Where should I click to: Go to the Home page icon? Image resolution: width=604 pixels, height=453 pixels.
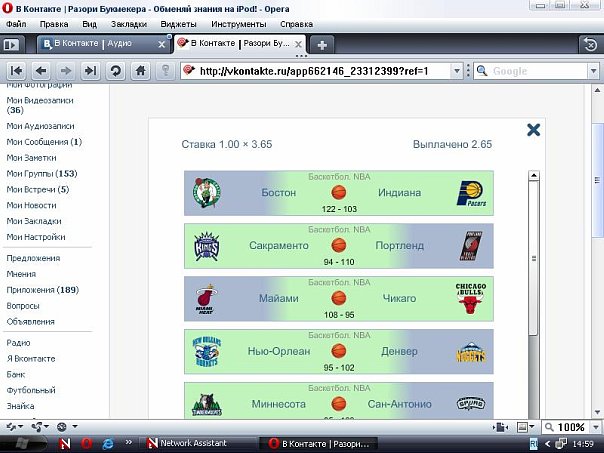pos(141,71)
